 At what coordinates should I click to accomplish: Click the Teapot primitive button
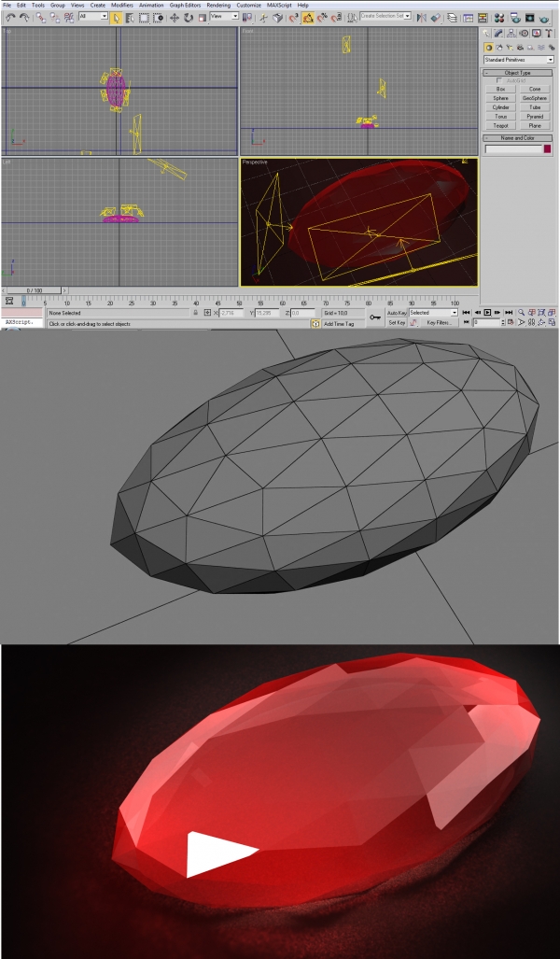tap(500, 126)
